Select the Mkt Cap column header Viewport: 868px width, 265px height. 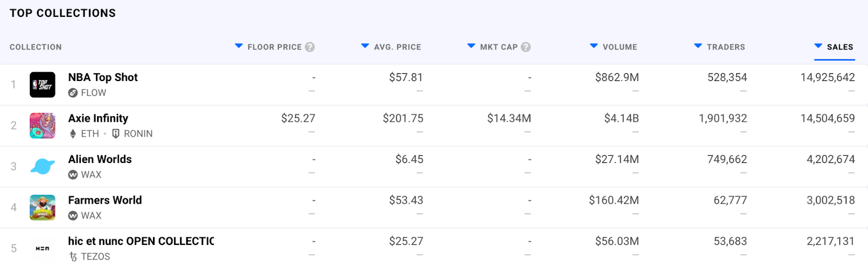(499, 47)
